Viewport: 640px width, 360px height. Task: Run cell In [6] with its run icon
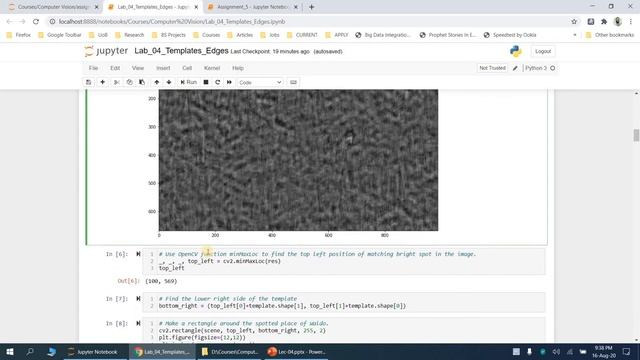(138, 254)
